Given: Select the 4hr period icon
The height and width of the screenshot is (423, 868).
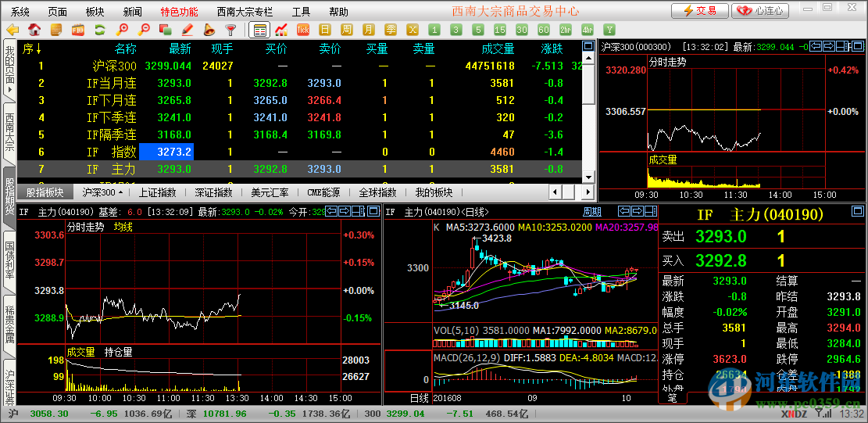Looking at the screenshot, I should tap(588, 30).
